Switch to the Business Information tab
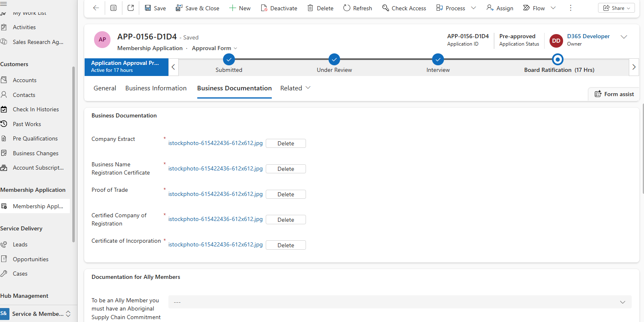Image resolution: width=644 pixels, height=322 pixels. (x=156, y=88)
